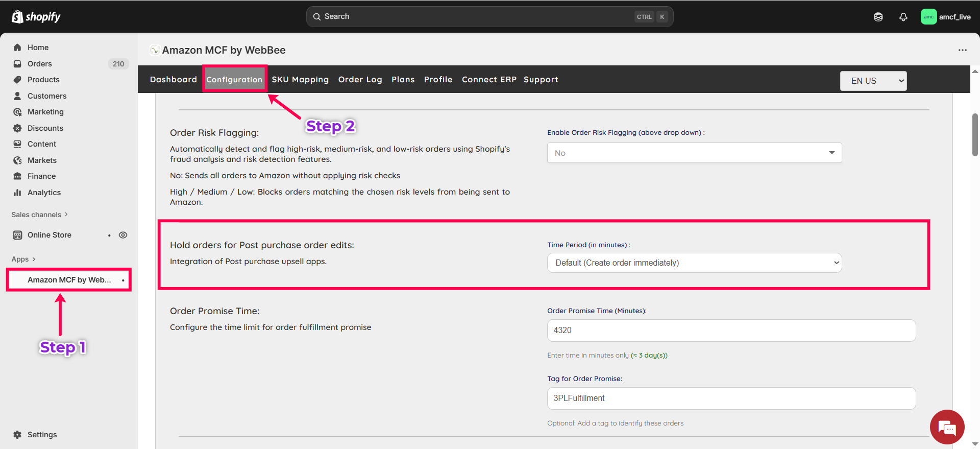Click the Home icon in sidebar
This screenshot has height=449, width=980.
17,48
